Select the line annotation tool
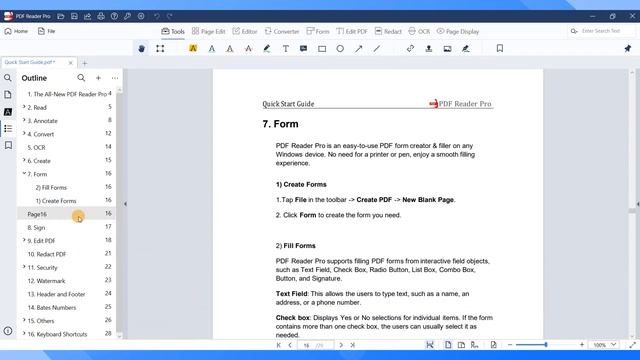Viewport: 640px width, 360px height. pos(377,49)
